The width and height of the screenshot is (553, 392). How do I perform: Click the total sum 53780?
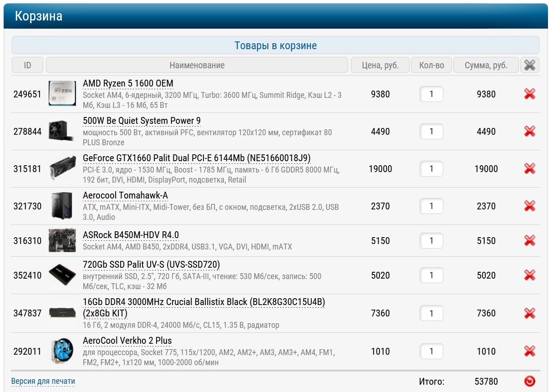[x=486, y=382]
